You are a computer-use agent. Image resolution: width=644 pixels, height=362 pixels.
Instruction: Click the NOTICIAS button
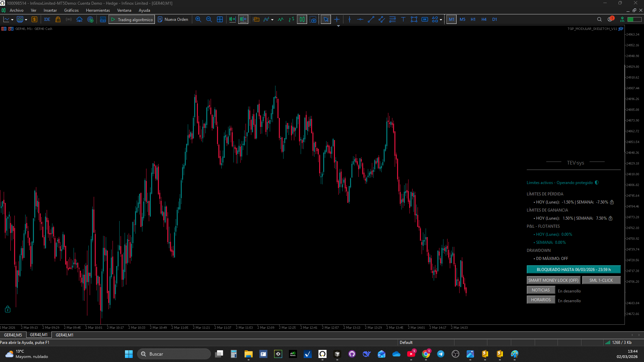541,290
